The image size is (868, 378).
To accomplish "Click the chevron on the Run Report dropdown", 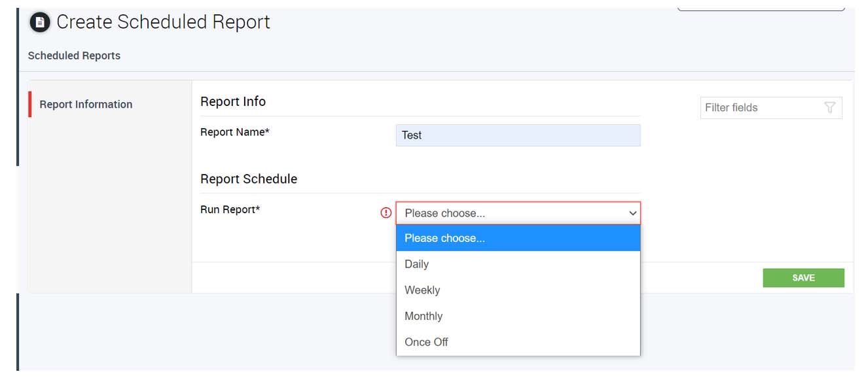I will coord(632,213).
